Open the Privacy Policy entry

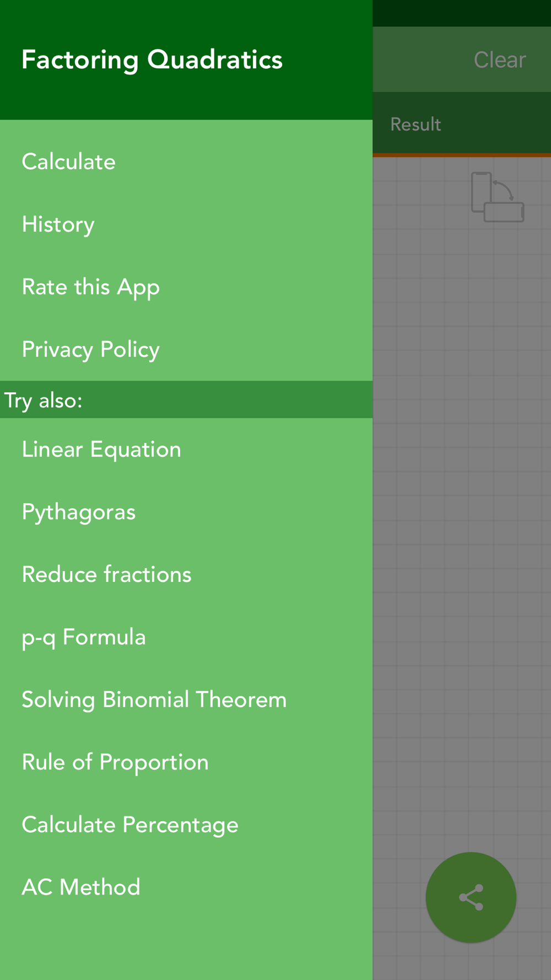186,349
